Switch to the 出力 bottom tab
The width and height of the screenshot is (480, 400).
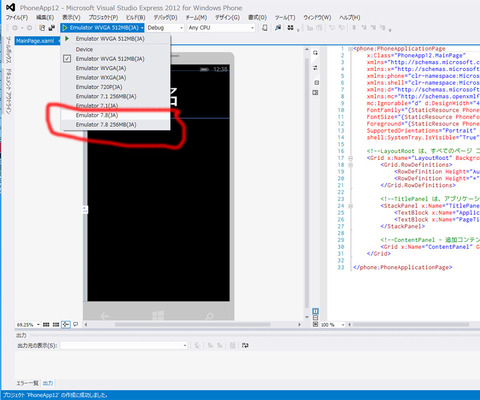click(x=48, y=383)
